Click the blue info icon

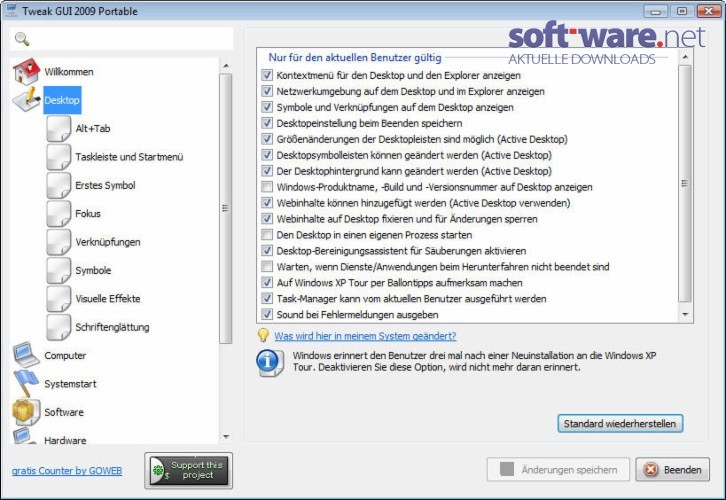(x=269, y=362)
